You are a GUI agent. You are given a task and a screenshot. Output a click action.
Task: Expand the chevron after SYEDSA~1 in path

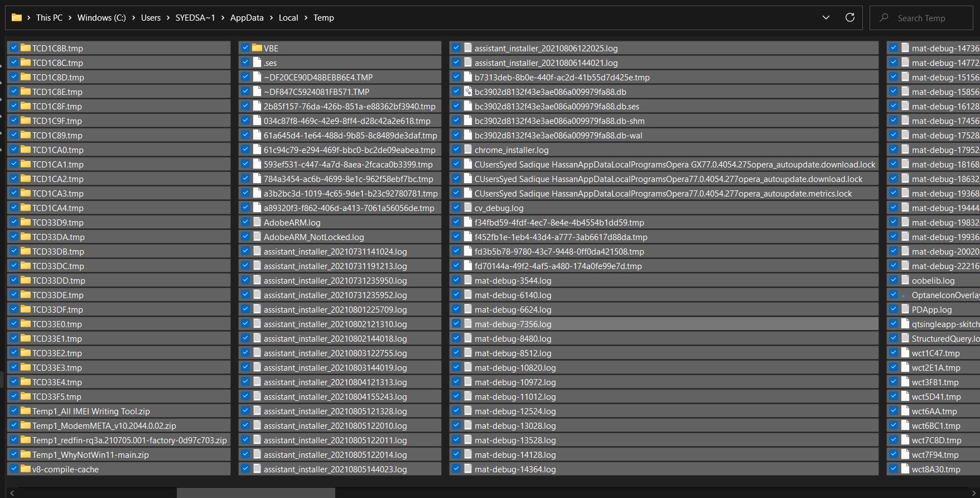point(223,18)
